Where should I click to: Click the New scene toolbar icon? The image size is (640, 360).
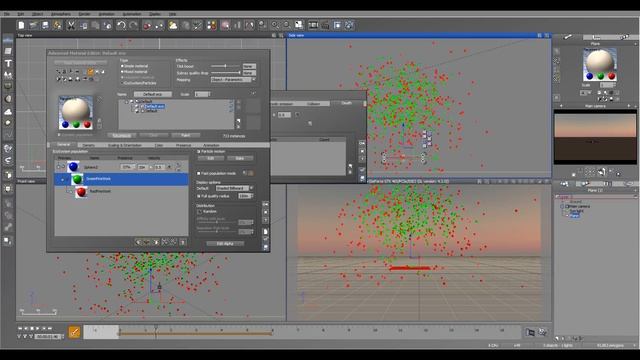pyautogui.click(x=22, y=25)
